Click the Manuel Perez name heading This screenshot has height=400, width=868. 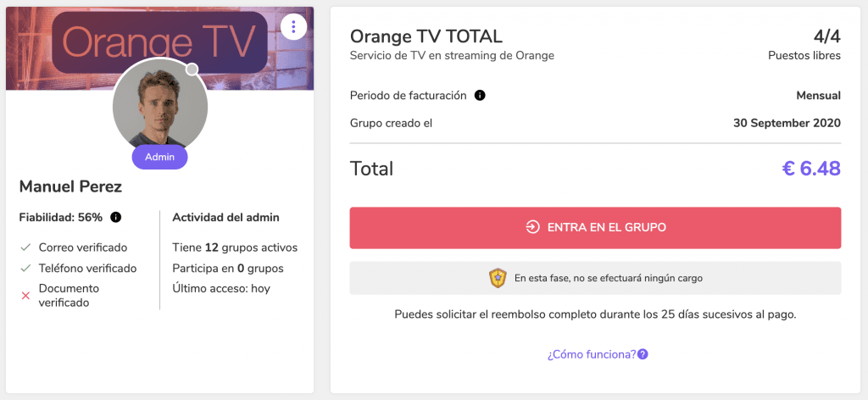(x=71, y=187)
